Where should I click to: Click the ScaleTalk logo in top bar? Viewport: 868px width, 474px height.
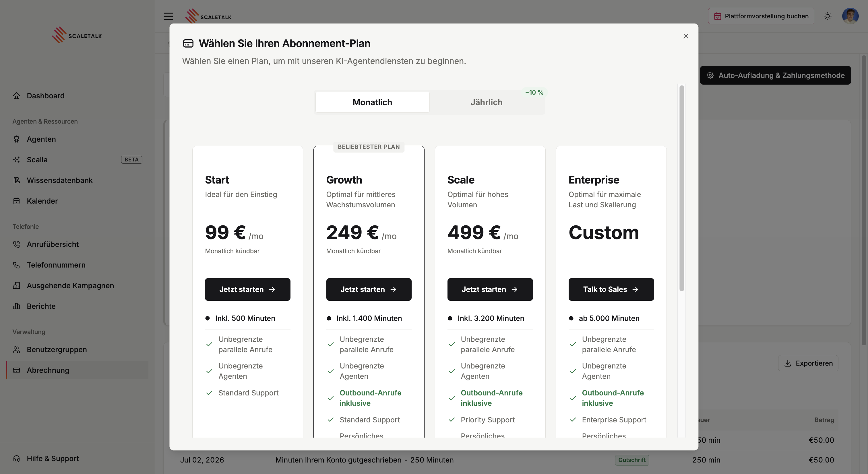coord(208,16)
